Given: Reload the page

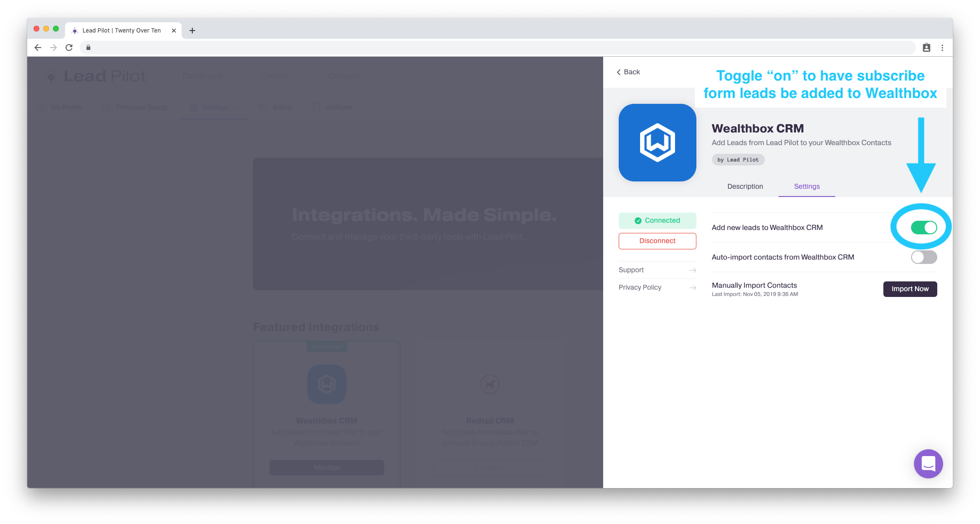Looking at the screenshot, I should coord(69,48).
